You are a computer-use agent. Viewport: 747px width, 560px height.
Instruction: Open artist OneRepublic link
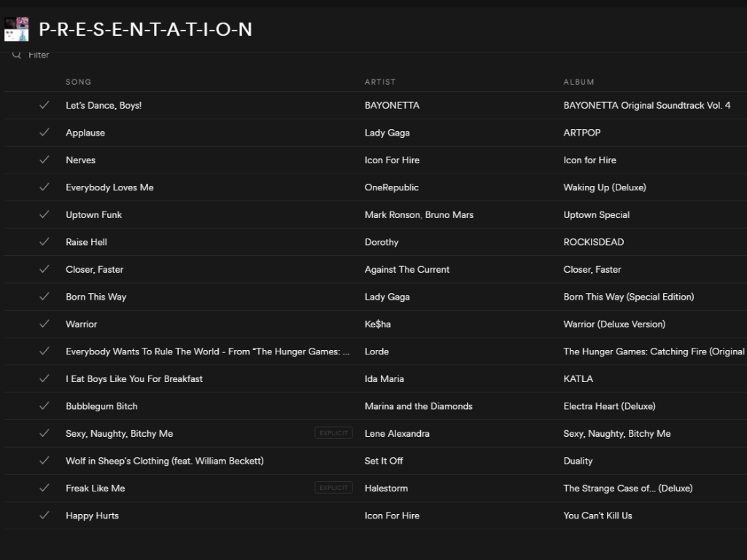[392, 187]
